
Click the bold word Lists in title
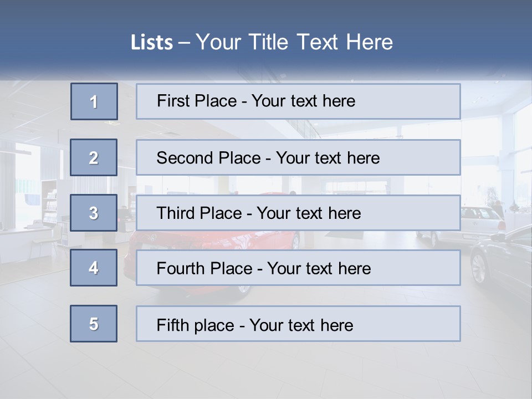152,43
